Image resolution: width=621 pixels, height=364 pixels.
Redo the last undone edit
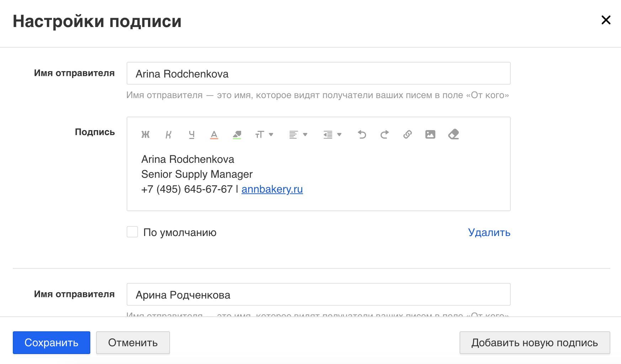tap(384, 134)
